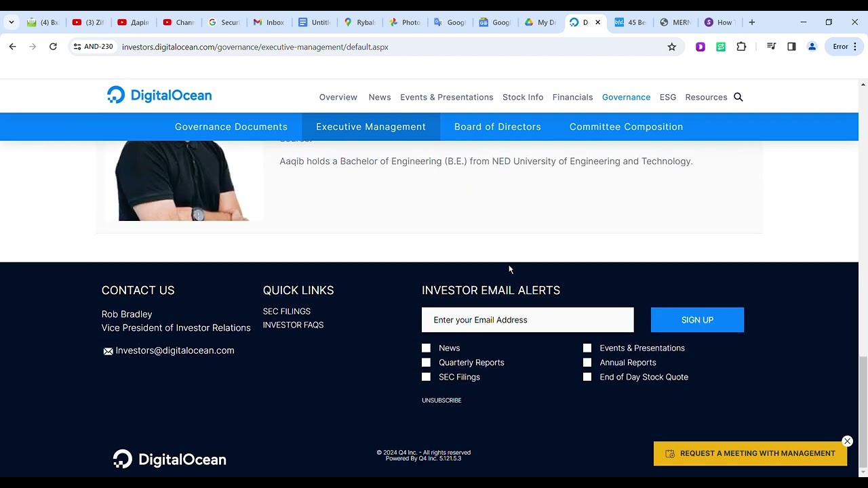Select the Committee Composition subnav tab

pyautogui.click(x=626, y=127)
